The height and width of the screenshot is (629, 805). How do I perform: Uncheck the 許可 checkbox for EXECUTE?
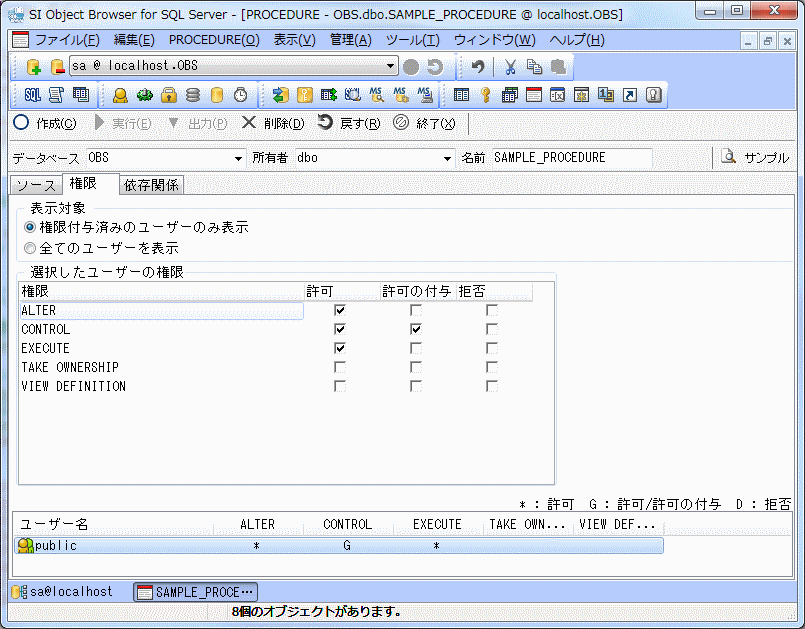click(340, 348)
